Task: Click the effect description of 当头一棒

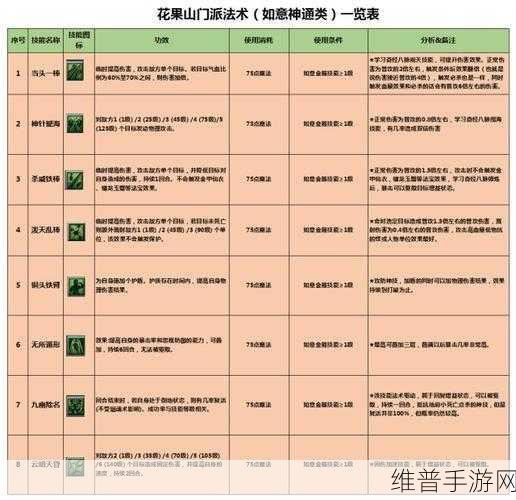Action: click(161, 73)
